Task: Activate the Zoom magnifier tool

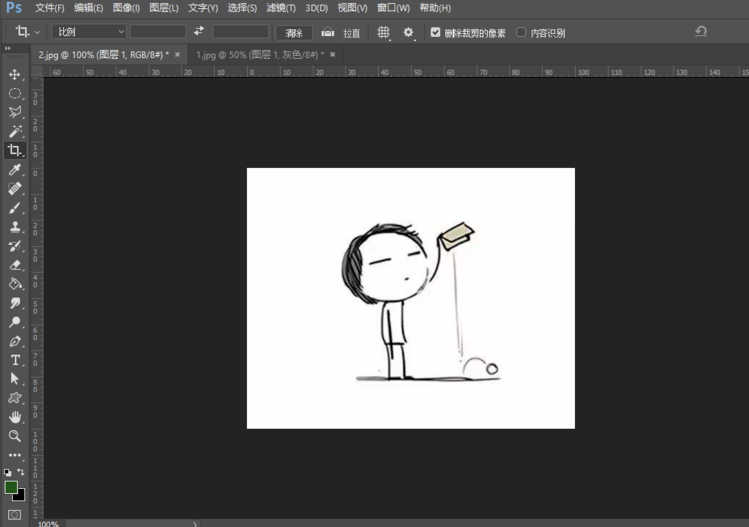Action: coord(15,436)
